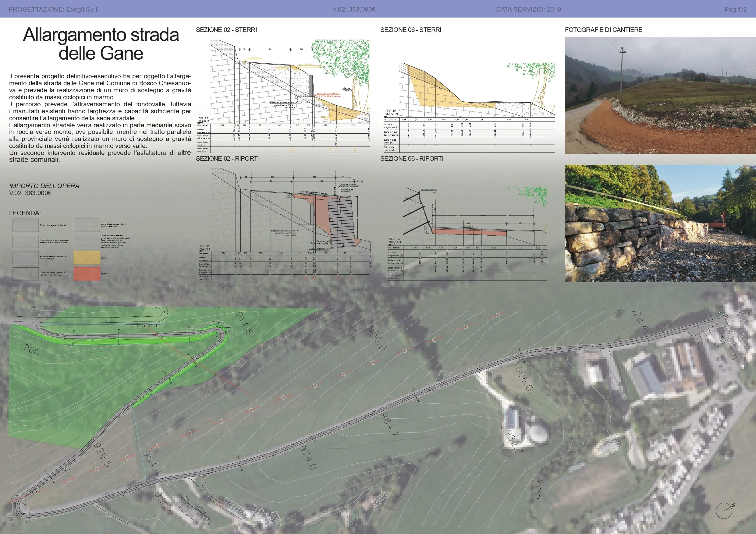The height and width of the screenshot is (534, 756).
Task: Click the 'SEZIONE 06 - RIPORTI' heading
Action: (x=412, y=159)
